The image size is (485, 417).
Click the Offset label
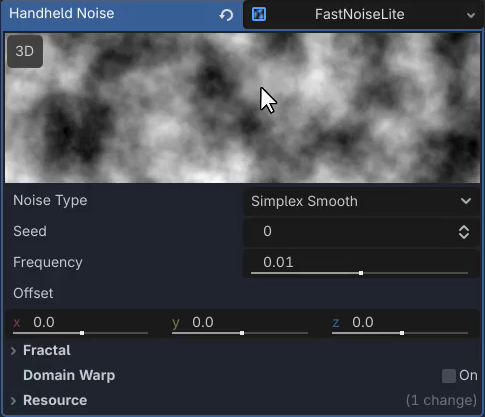coord(33,293)
